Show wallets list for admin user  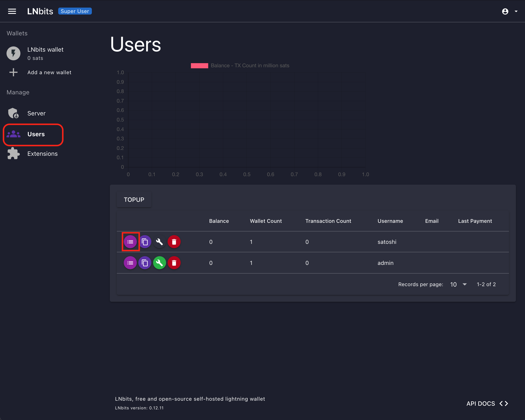click(130, 263)
